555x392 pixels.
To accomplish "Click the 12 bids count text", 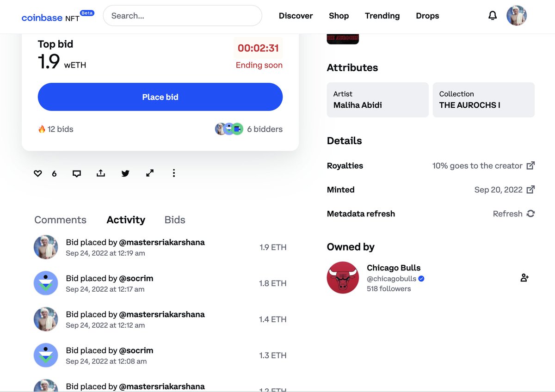I will pyautogui.click(x=60, y=129).
